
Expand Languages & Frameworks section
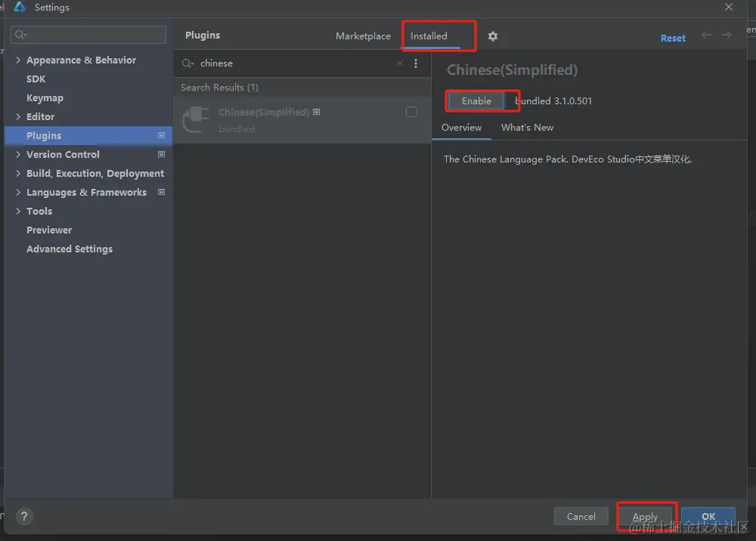(x=18, y=192)
